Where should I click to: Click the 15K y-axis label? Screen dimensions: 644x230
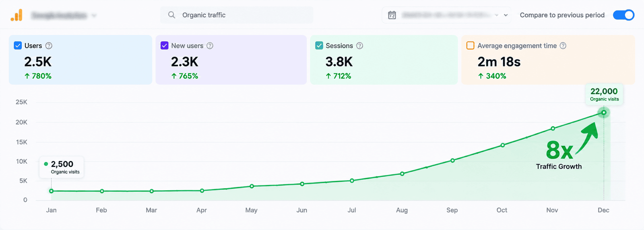[x=21, y=142]
